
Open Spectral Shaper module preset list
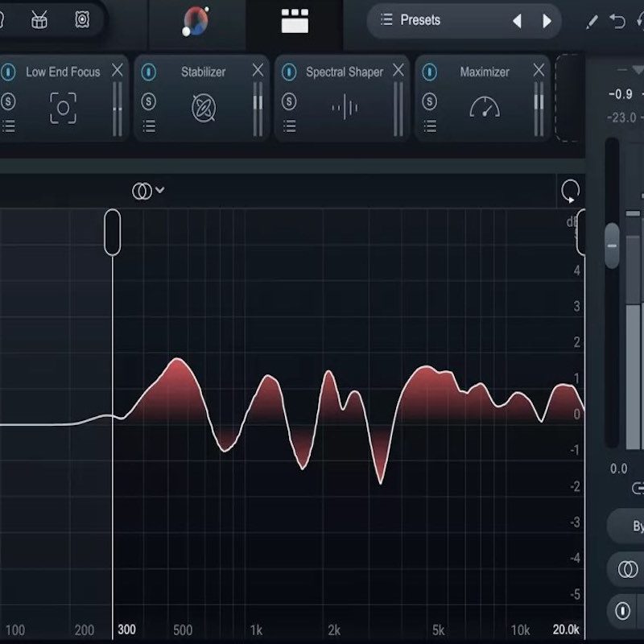pyautogui.click(x=290, y=126)
